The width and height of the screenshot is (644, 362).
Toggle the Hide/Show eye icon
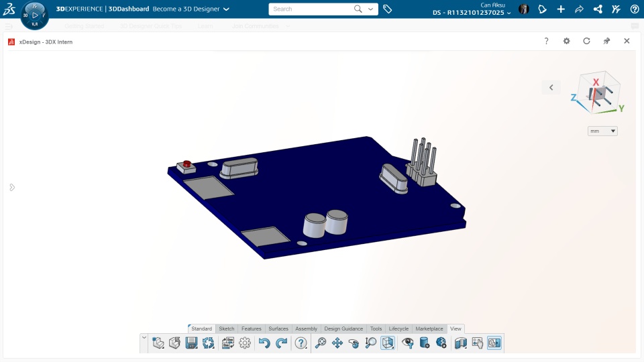[407, 343]
